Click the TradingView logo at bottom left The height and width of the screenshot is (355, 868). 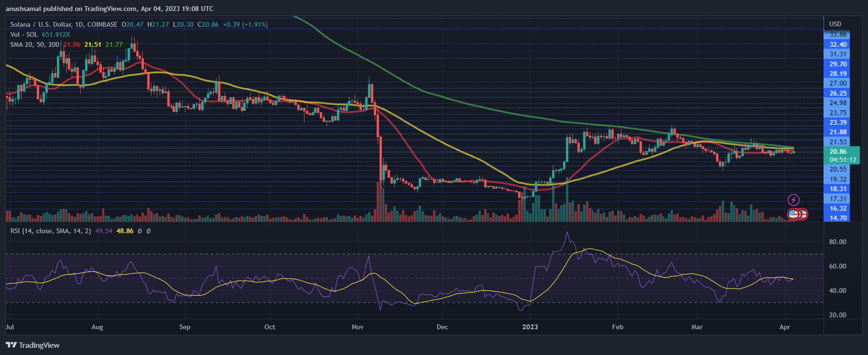click(x=33, y=345)
